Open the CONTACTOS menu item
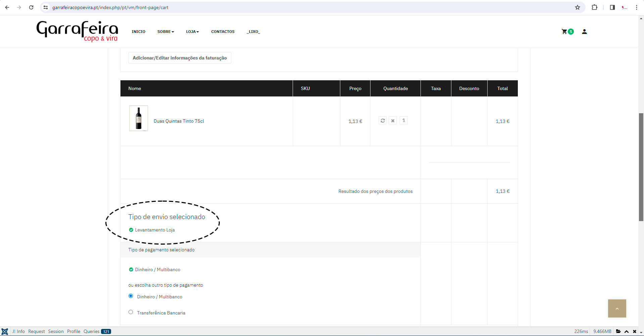The image size is (644, 336). pos(223,32)
